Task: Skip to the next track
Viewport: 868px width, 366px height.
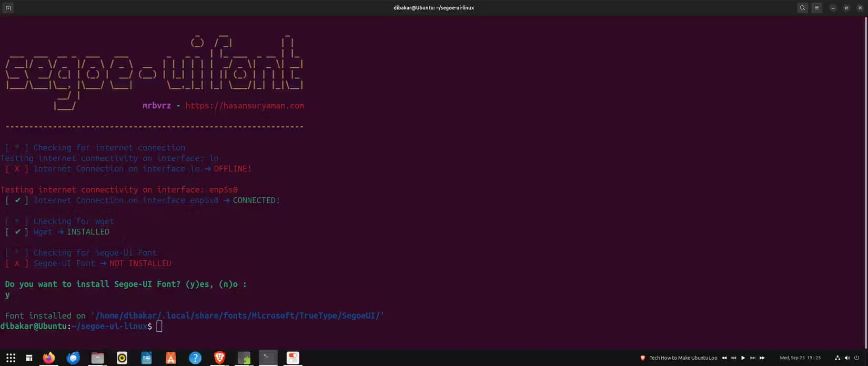Action: click(753, 358)
